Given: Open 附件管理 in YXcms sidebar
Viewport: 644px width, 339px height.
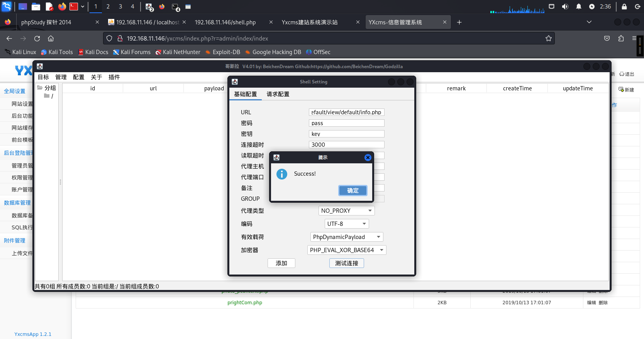Looking at the screenshot, I should [15, 241].
